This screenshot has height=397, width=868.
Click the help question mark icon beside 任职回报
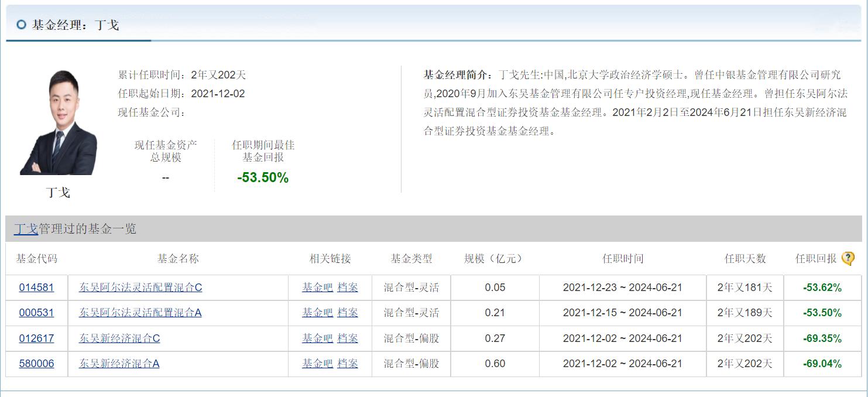[848, 259]
